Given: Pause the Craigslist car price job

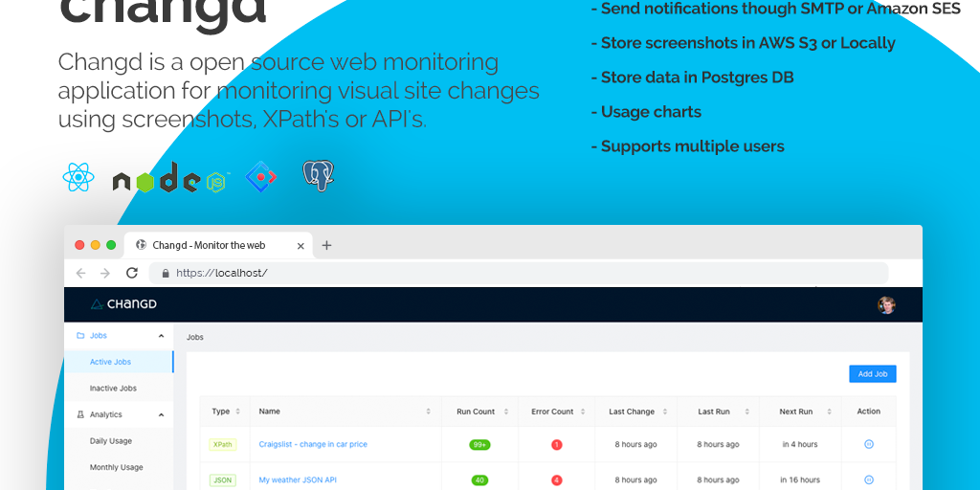Looking at the screenshot, I should (868, 444).
